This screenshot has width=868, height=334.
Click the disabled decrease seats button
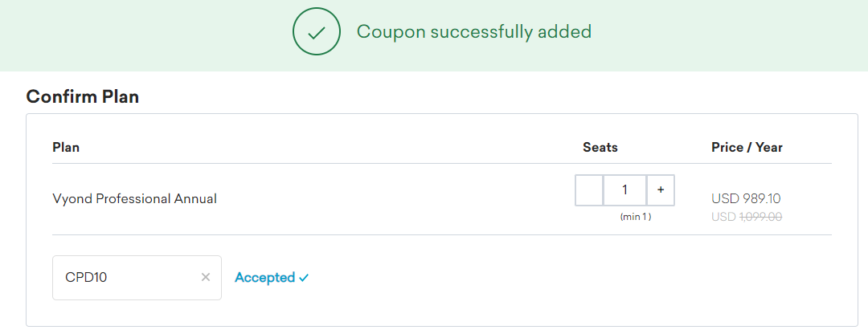point(589,190)
